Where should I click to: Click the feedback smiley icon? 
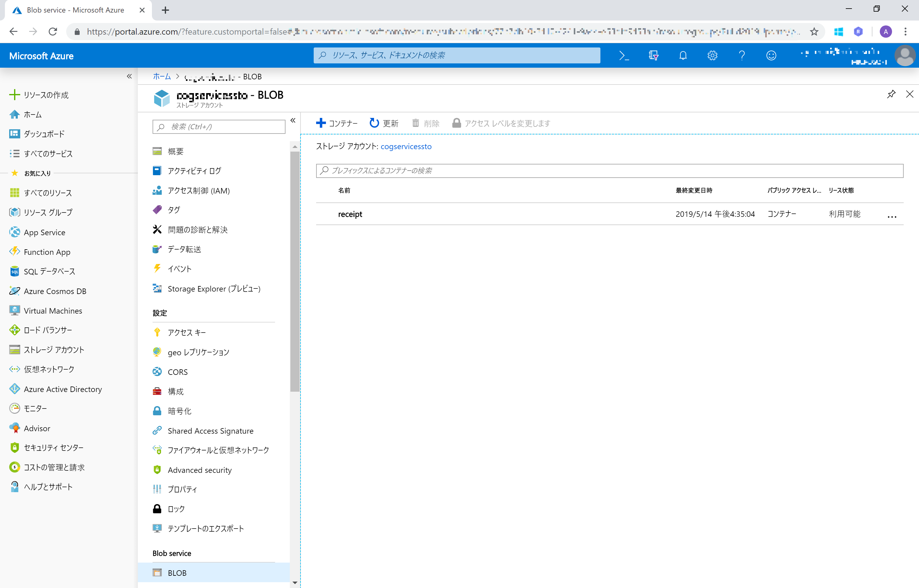pyautogui.click(x=771, y=56)
